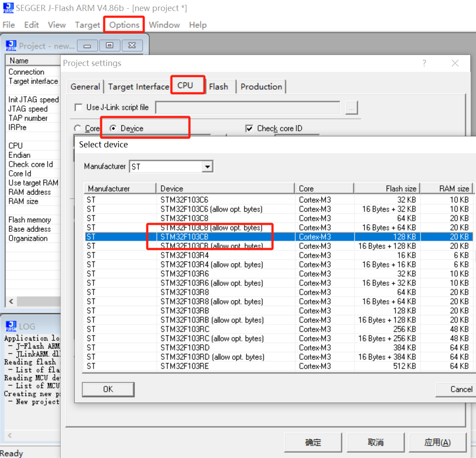Confirm device selection with OK
476x458 pixels.
[108, 389]
